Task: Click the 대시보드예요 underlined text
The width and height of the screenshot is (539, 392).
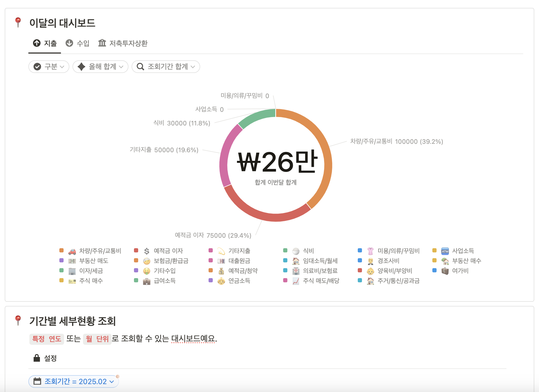Action: [x=194, y=338]
